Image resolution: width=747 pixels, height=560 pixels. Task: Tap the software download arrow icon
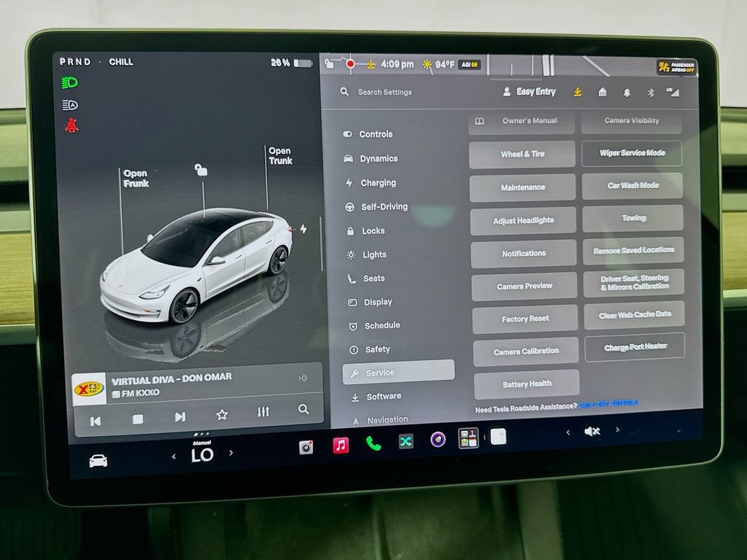(x=578, y=92)
